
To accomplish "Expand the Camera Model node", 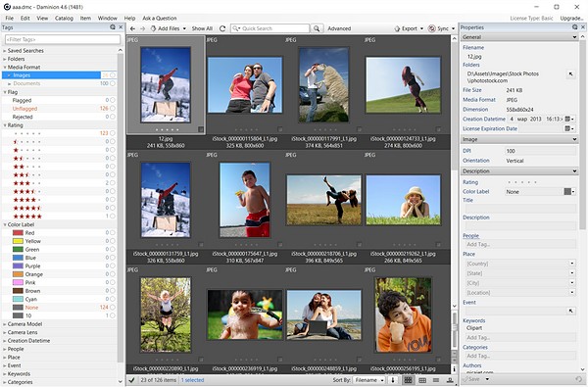I will click(x=5, y=324).
